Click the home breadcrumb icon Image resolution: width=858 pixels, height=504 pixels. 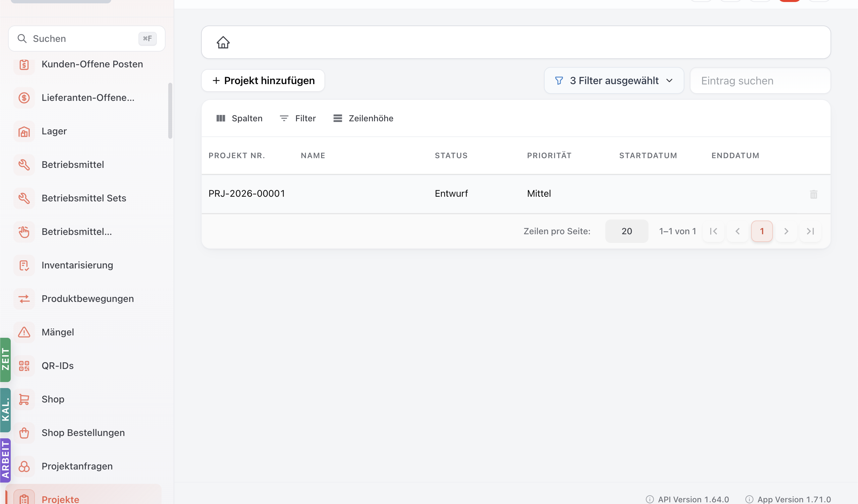[x=223, y=43]
